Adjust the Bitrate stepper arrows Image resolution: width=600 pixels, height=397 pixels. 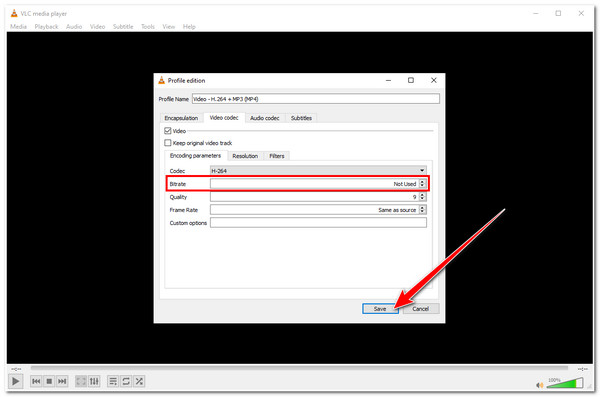422,184
